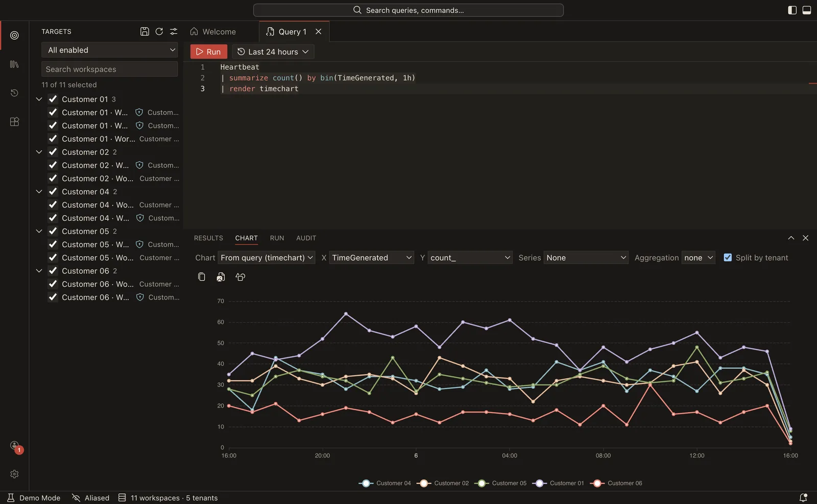817x504 pixels.
Task: Toggle the bottom panel layout icon
Action: (807, 10)
